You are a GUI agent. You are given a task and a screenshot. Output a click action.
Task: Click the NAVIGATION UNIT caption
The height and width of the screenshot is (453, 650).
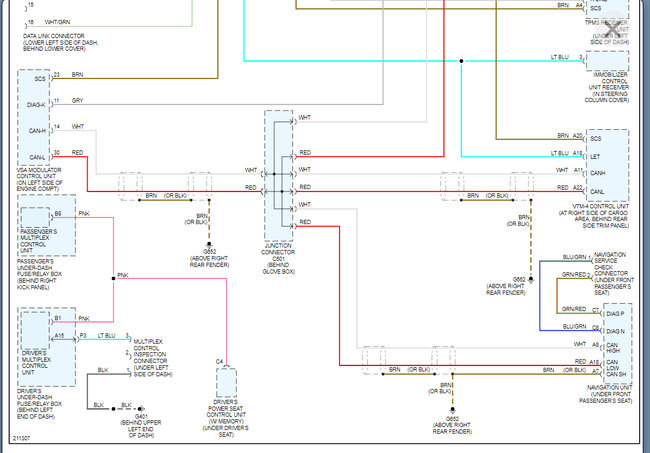click(606, 394)
